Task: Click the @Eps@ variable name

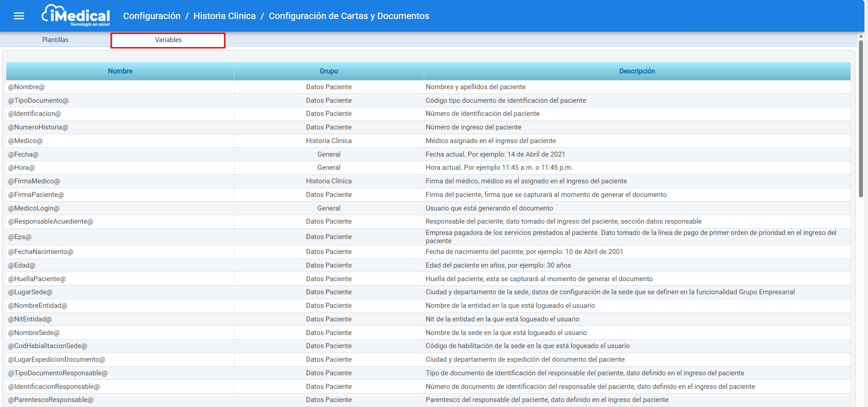Action: click(20, 237)
